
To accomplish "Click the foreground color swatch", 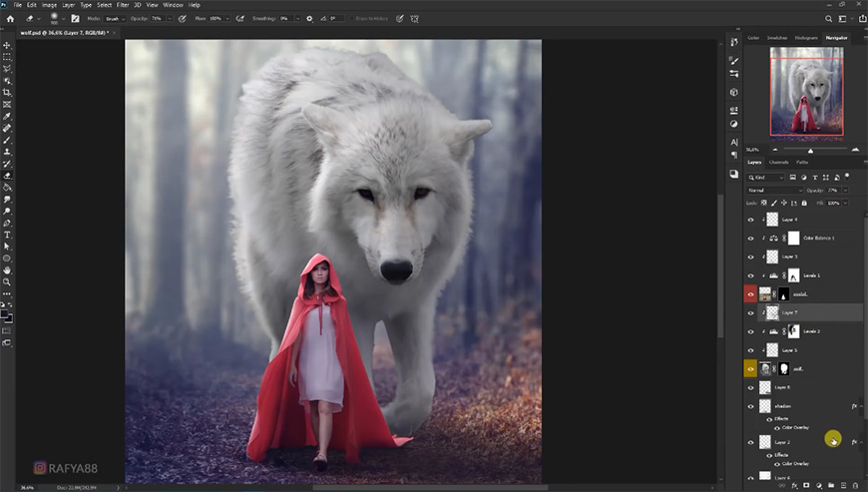I will [4, 314].
